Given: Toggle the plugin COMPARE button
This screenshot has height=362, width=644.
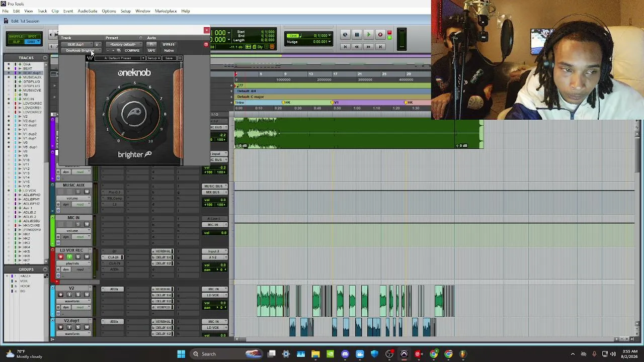Looking at the screenshot, I should 132,50.
